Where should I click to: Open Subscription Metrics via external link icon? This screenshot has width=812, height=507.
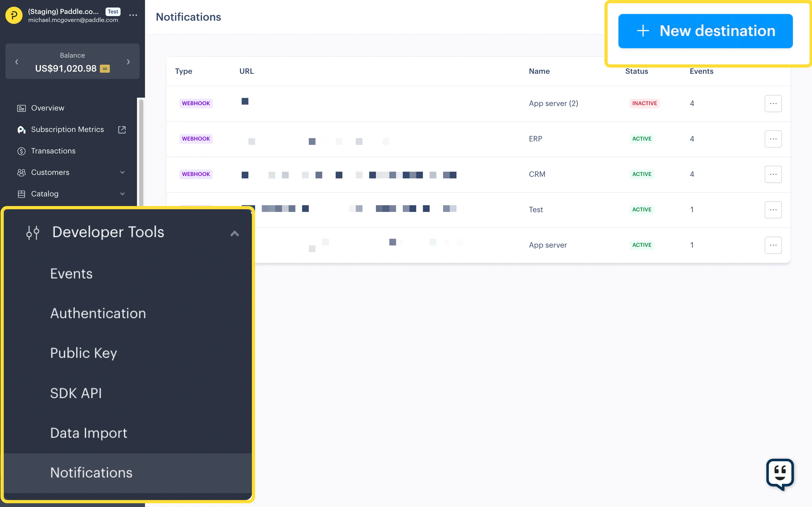coord(121,130)
